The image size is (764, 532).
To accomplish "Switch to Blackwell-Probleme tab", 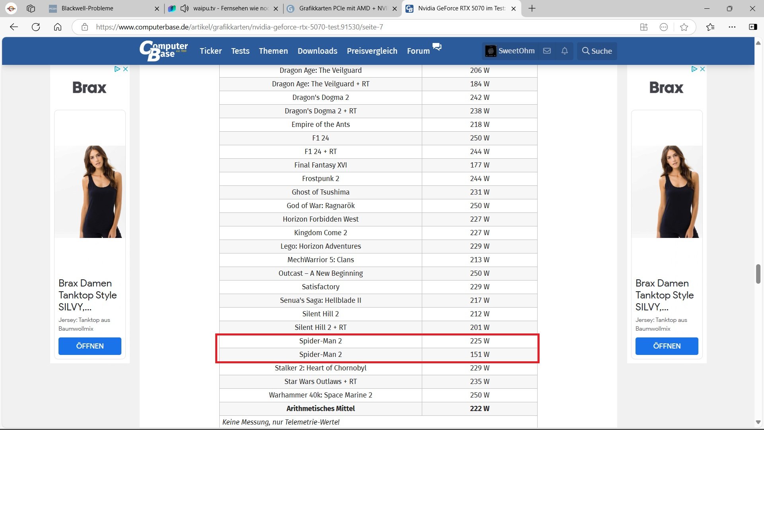I will click(x=88, y=8).
